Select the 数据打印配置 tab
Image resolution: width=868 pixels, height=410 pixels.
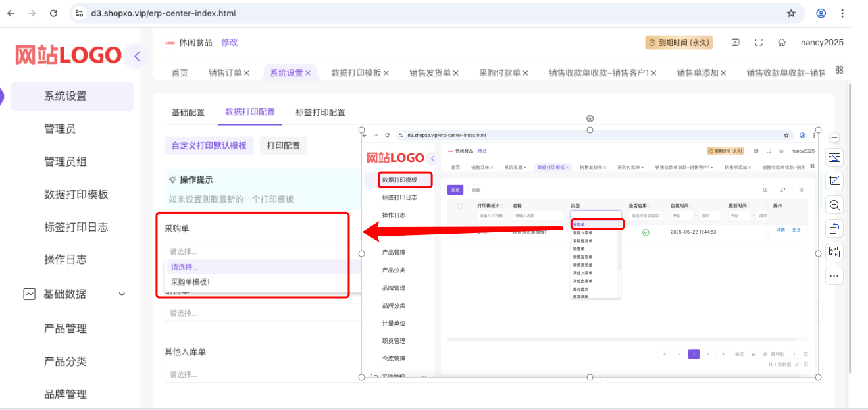point(250,112)
